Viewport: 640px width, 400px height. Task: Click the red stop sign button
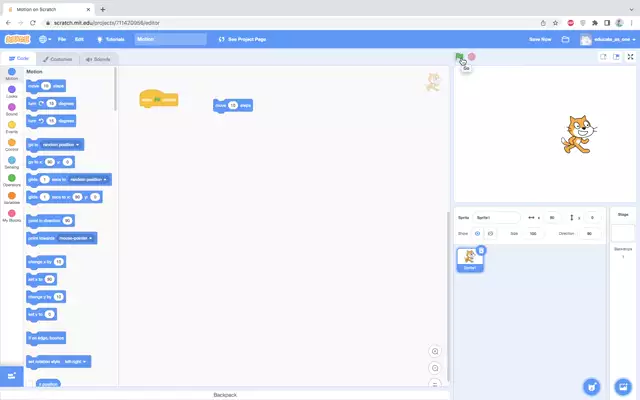(471, 57)
